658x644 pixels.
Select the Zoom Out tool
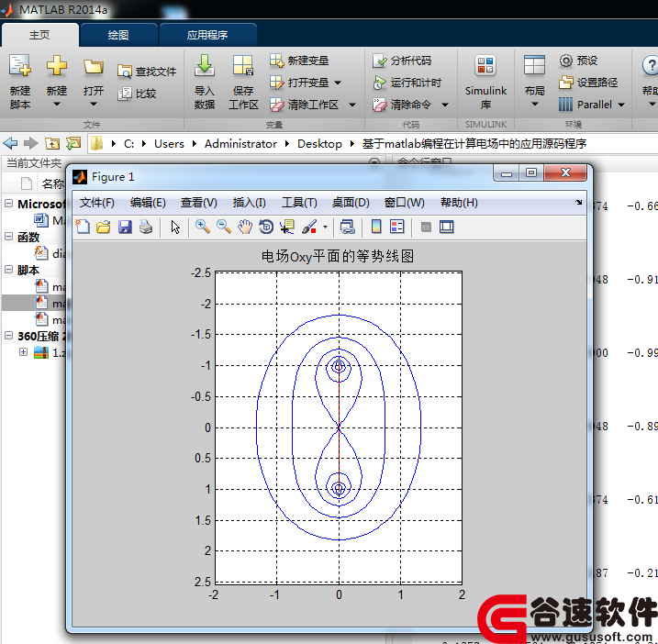(224, 227)
